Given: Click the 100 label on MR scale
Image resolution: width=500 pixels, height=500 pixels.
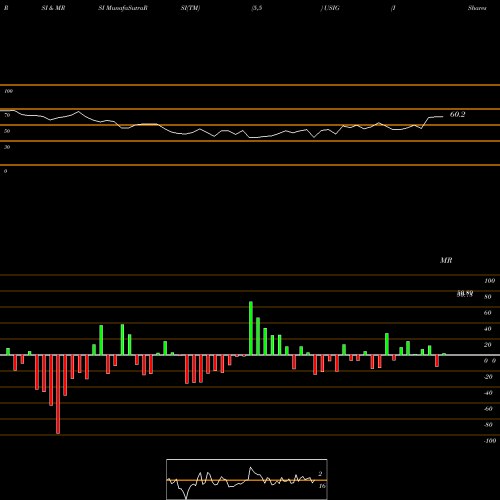Looking at the screenshot, I should (x=489, y=281).
